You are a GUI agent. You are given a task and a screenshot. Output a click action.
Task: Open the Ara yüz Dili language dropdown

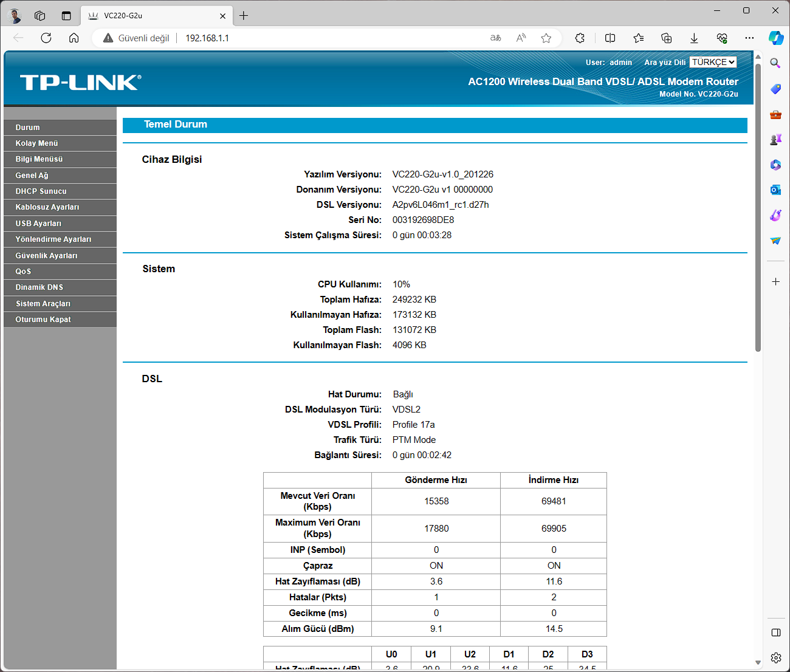(x=713, y=62)
